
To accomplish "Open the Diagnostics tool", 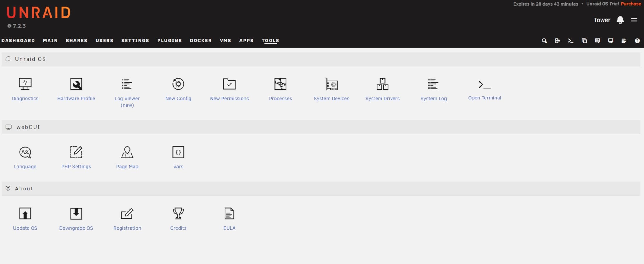I will (x=25, y=89).
